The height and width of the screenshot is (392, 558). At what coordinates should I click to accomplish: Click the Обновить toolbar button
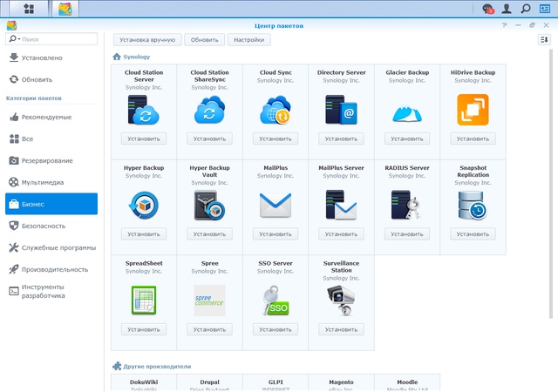point(204,40)
